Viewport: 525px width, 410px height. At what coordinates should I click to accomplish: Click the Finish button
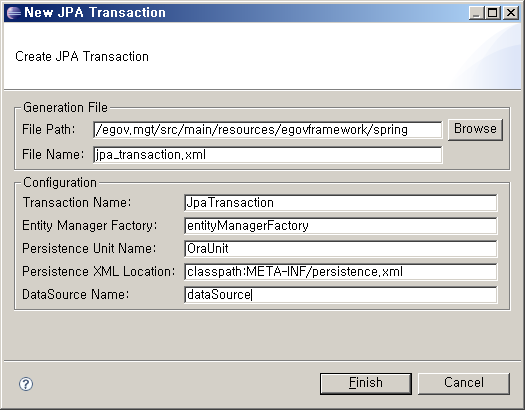click(x=366, y=384)
